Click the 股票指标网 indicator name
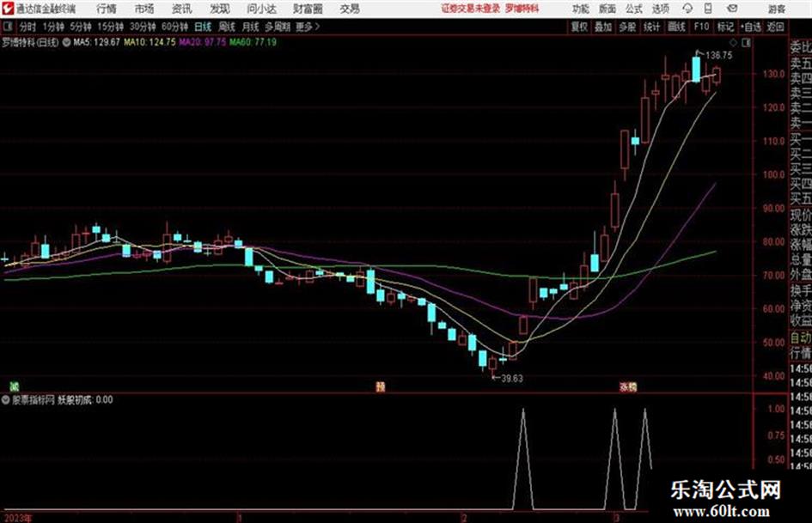812x523 pixels. point(34,399)
